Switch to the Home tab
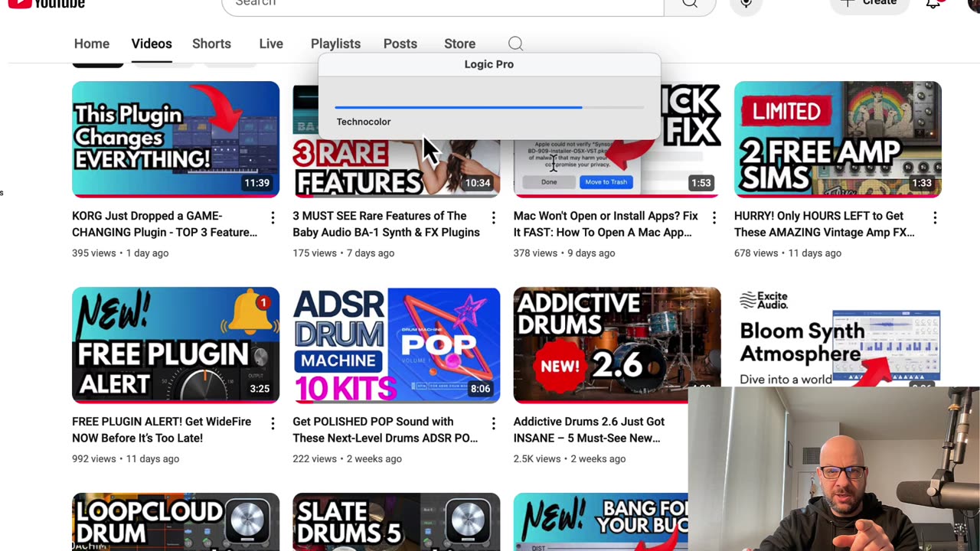 (x=92, y=44)
